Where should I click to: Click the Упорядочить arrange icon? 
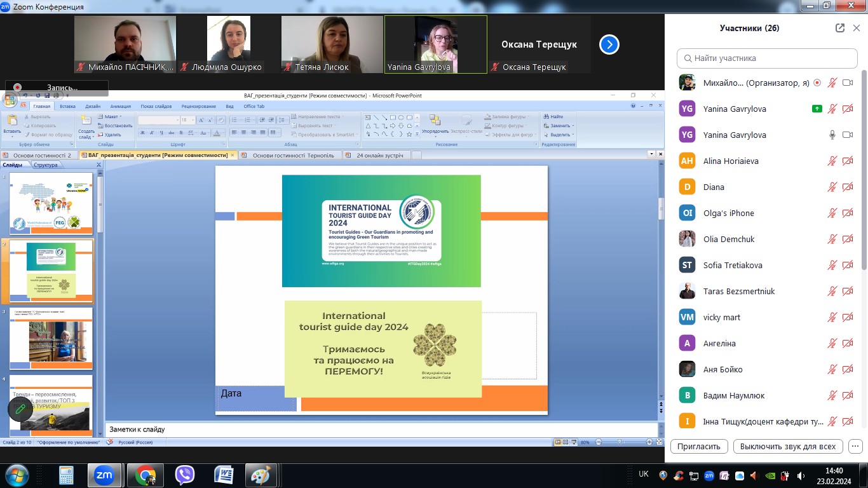click(435, 121)
